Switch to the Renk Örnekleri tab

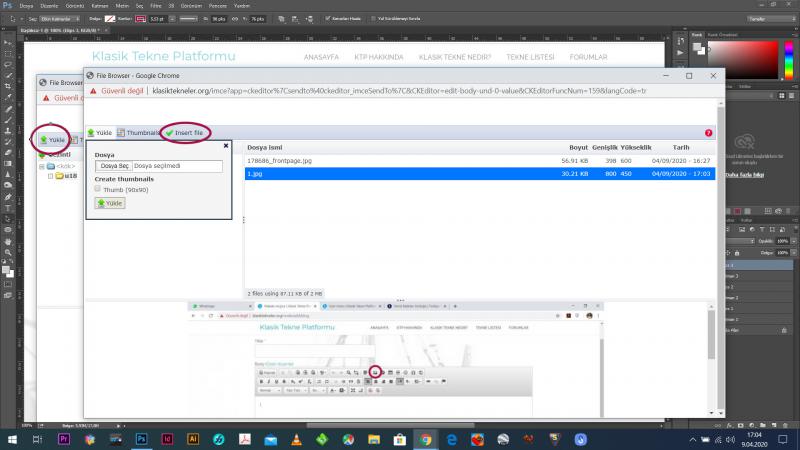coord(722,35)
